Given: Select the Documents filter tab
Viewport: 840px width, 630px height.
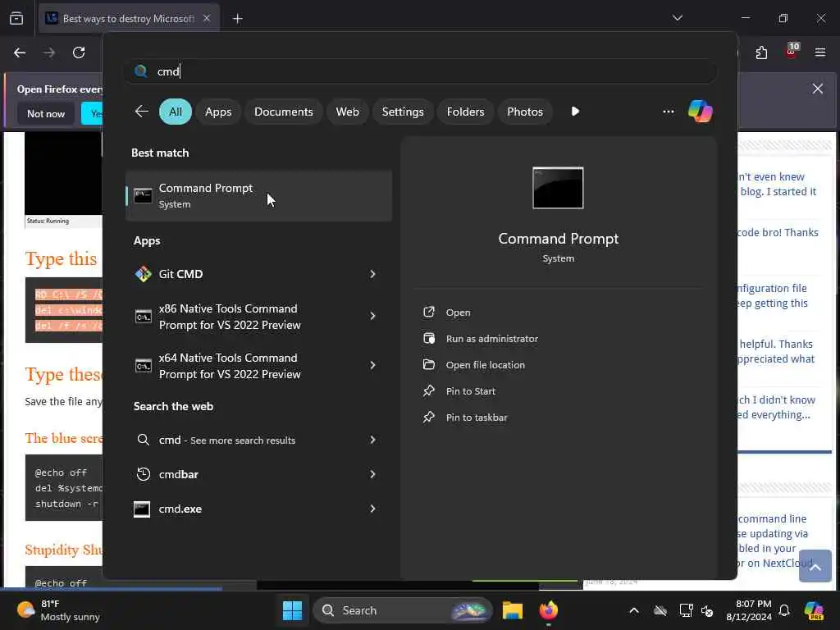Looking at the screenshot, I should pos(283,112).
